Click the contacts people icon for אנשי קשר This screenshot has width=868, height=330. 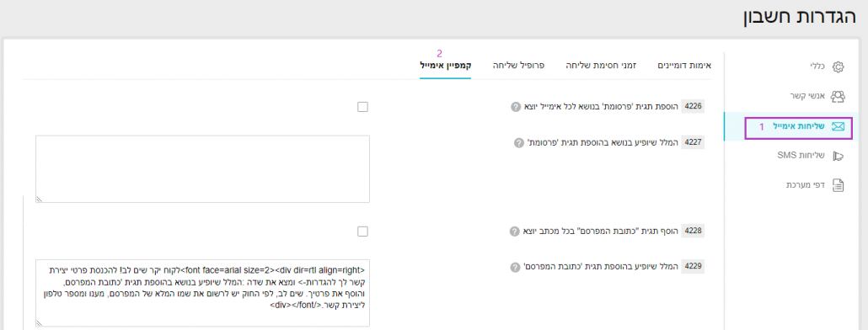click(x=839, y=96)
